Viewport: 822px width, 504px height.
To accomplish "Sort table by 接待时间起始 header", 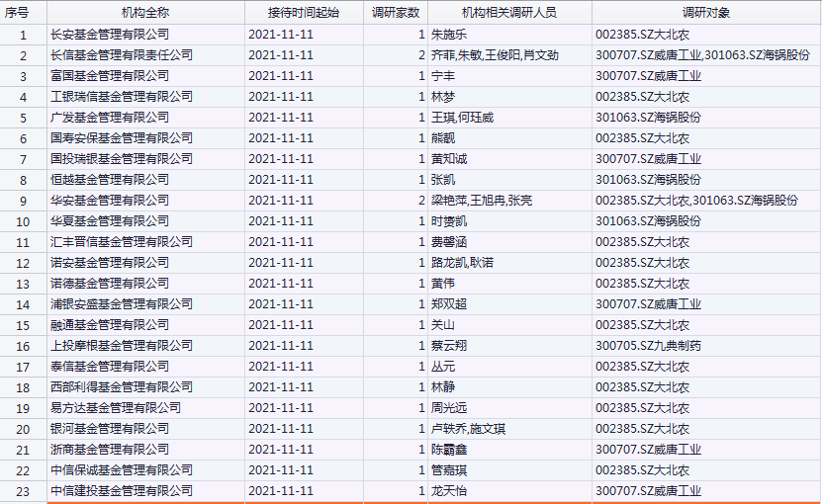I will [303, 12].
